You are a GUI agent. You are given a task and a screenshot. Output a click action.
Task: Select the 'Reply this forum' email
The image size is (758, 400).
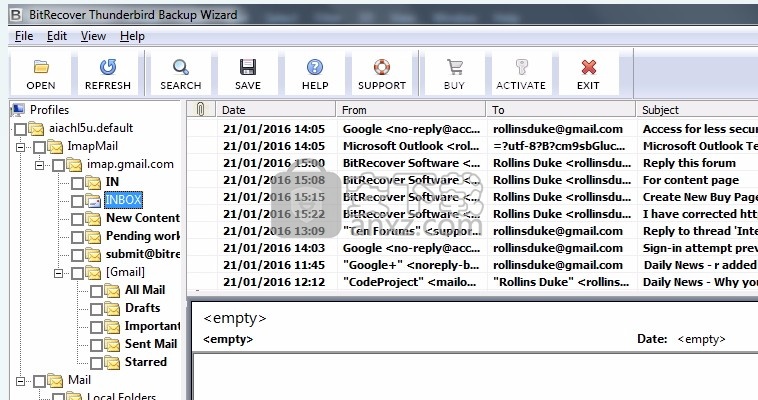click(472, 163)
